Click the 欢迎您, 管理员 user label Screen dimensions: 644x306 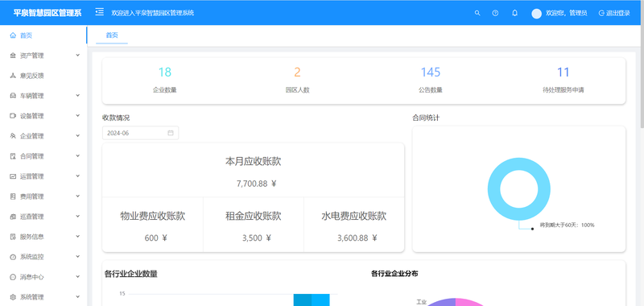pos(566,13)
